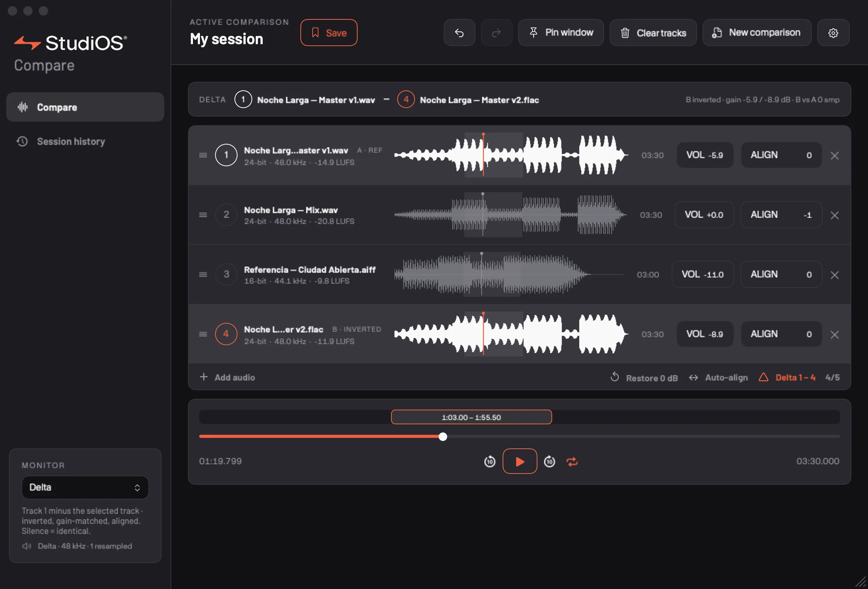Open the Compare section in the sidebar
The width and height of the screenshot is (868, 589).
click(x=85, y=107)
